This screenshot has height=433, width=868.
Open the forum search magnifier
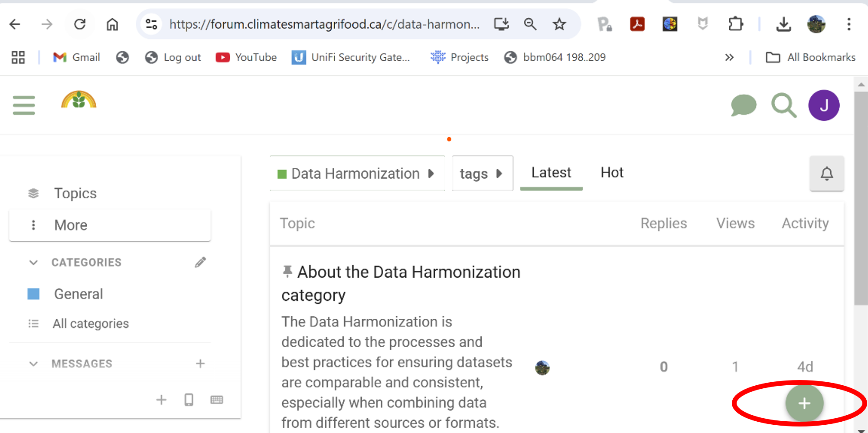784,105
